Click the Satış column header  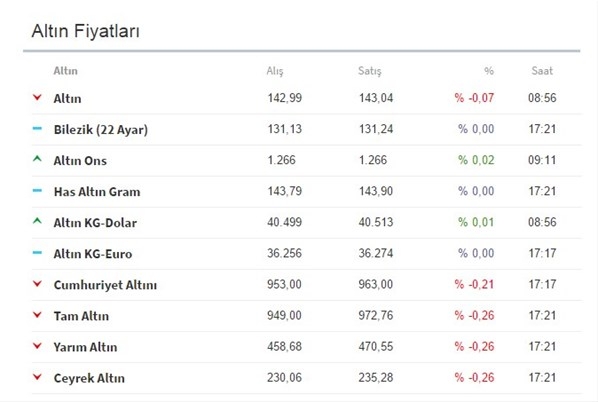click(x=370, y=71)
